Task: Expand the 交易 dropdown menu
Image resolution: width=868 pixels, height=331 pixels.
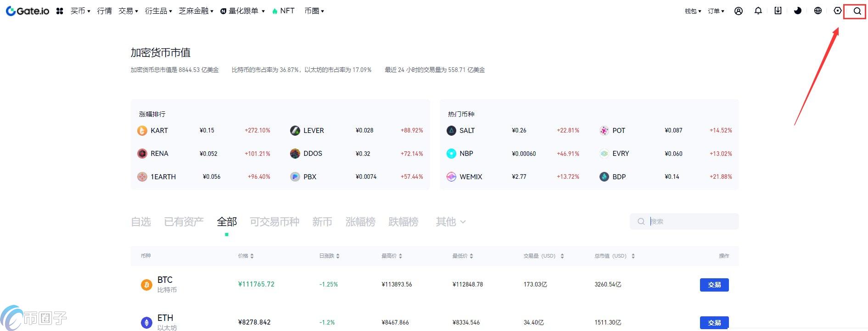Action: pos(128,11)
